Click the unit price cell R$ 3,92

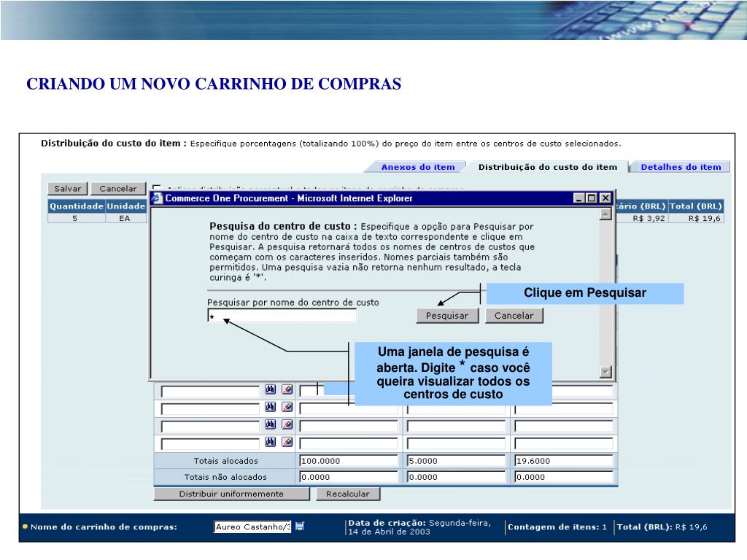[x=643, y=218]
